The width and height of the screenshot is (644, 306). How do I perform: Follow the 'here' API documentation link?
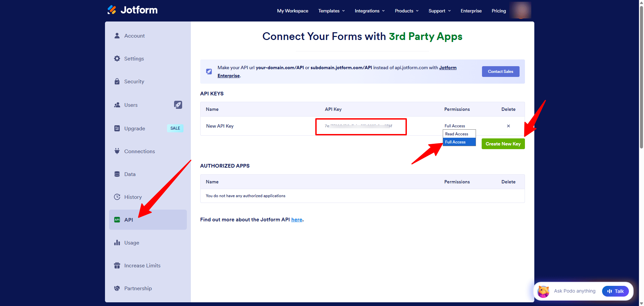pos(297,220)
